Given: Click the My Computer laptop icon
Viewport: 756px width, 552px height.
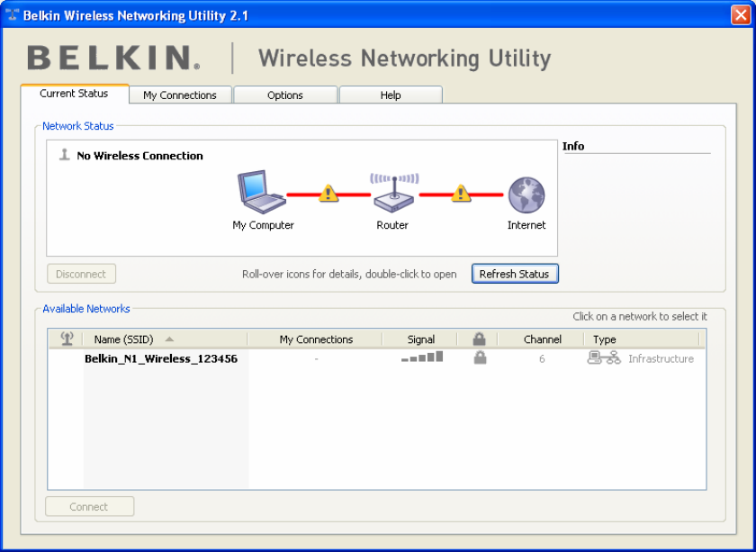Looking at the screenshot, I should pos(261,192).
